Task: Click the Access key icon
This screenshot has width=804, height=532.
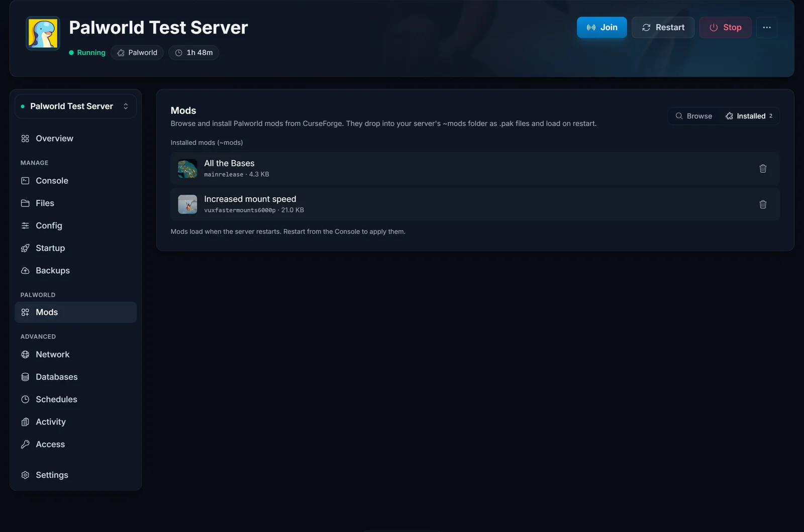Action: pyautogui.click(x=25, y=444)
